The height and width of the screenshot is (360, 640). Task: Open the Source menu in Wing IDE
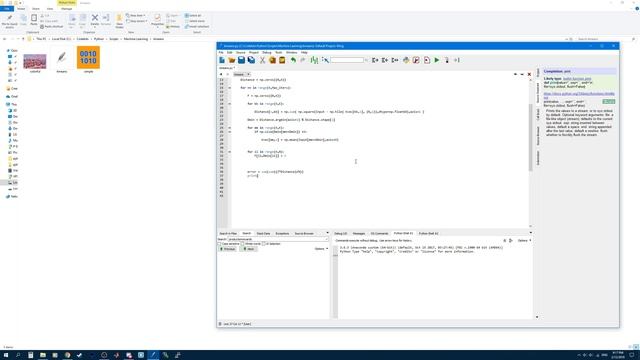tap(240, 52)
